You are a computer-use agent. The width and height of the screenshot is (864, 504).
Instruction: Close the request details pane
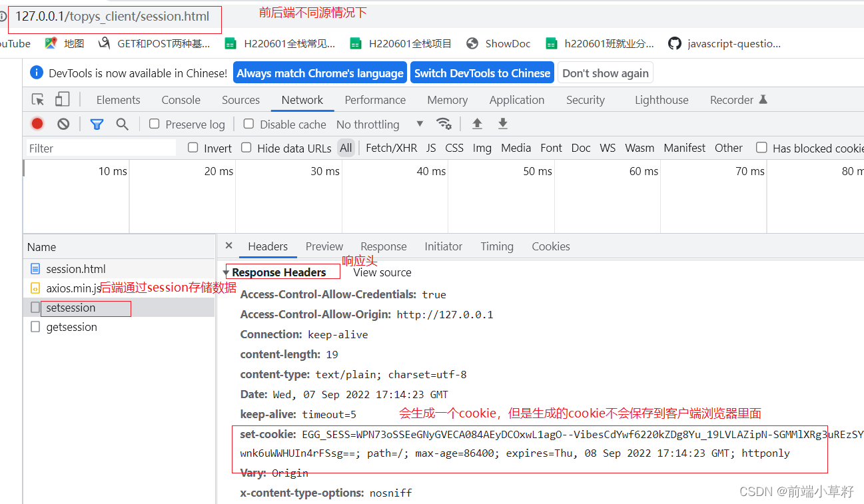click(x=228, y=246)
